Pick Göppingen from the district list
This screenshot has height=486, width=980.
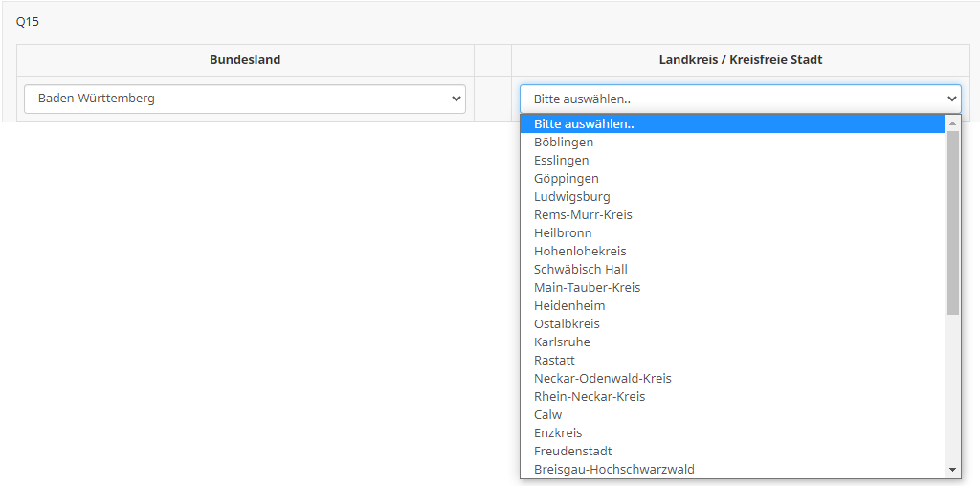coord(567,179)
